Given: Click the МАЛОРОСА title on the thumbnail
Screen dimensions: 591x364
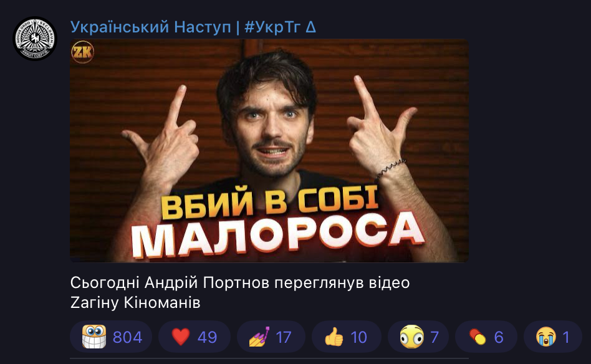Looking at the screenshot, I should pos(278,234).
